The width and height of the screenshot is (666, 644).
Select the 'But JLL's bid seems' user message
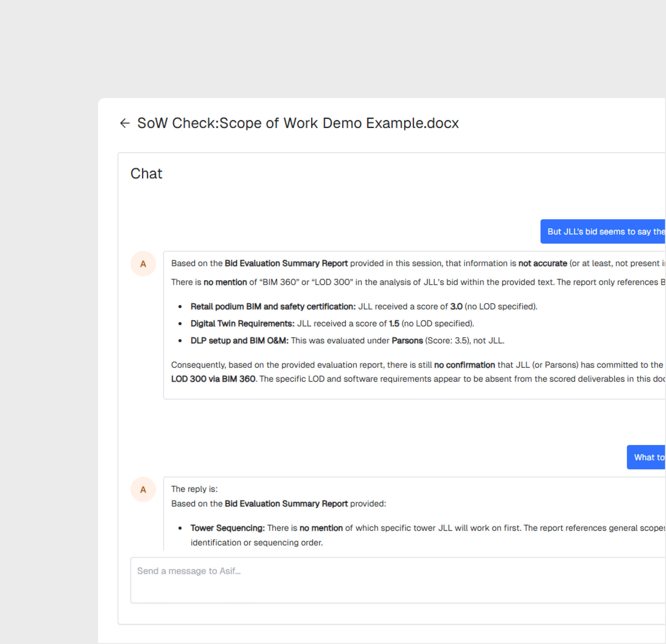(603, 232)
